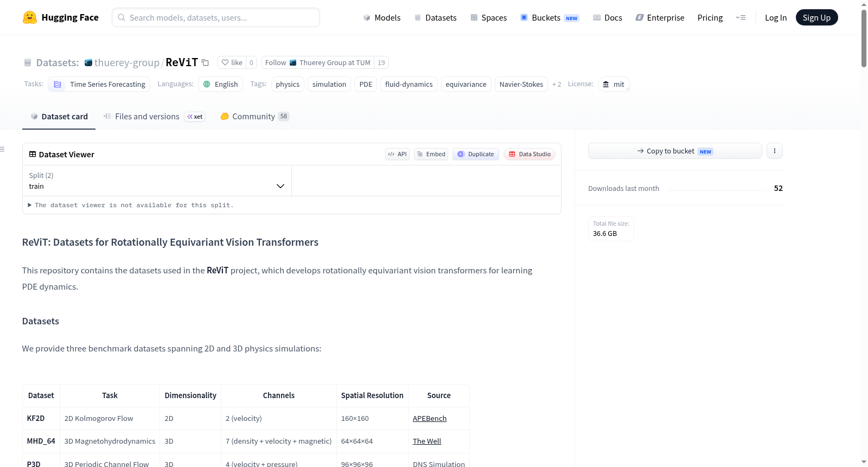The height and width of the screenshot is (467, 868).
Task: Open Data Studio
Action: tap(529, 154)
